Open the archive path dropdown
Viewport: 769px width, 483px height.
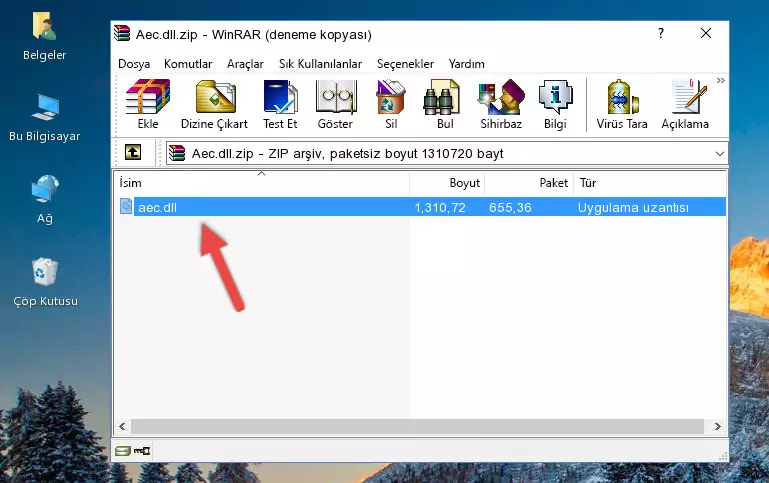(719, 153)
